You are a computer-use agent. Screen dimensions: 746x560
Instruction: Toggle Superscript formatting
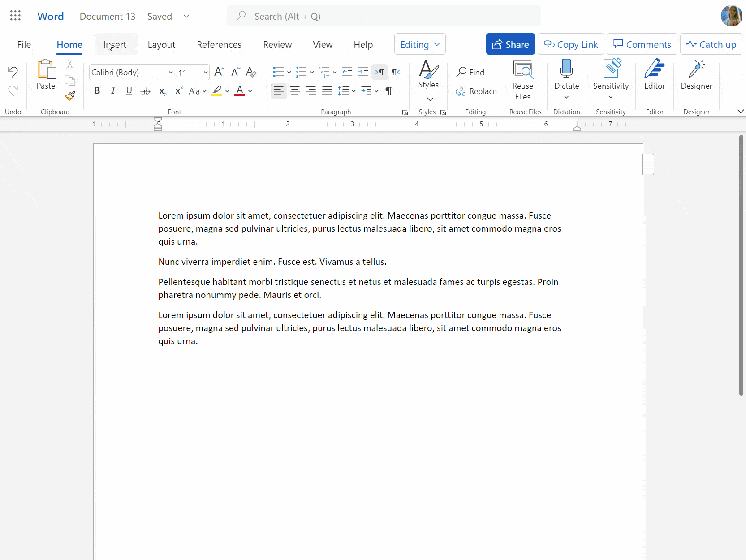(x=179, y=91)
